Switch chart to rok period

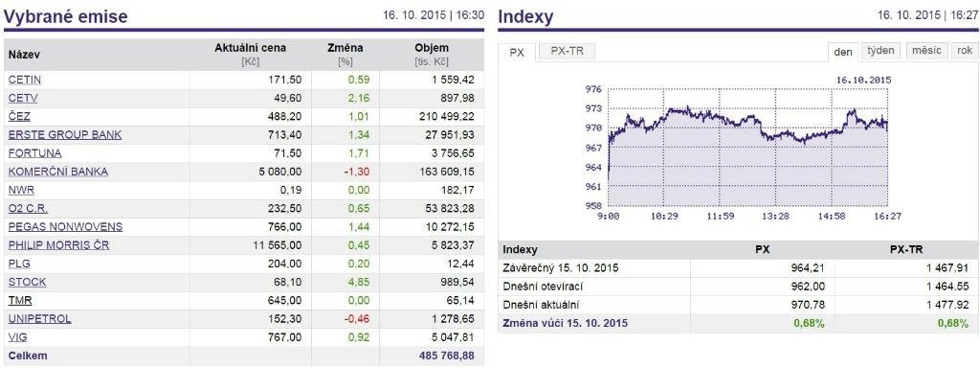[x=965, y=52]
